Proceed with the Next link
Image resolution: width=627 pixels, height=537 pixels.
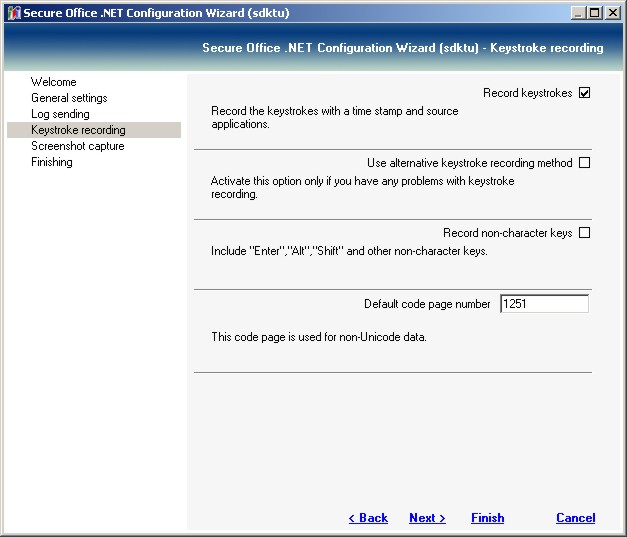[x=427, y=518]
